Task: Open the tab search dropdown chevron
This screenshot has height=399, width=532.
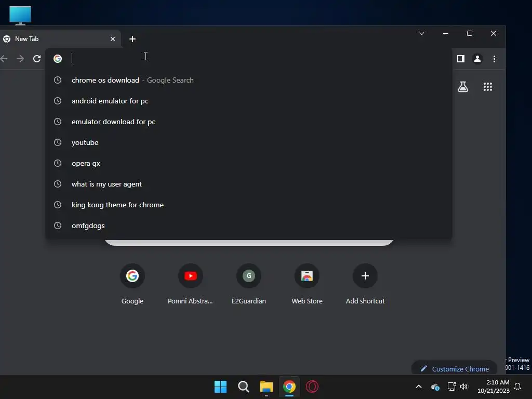Action: (422, 33)
